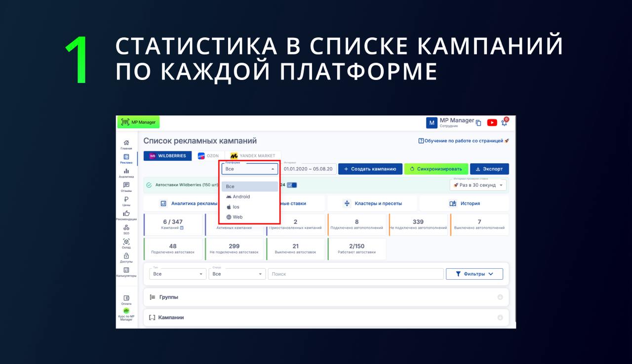Expand the Группы section
Viewport: 632px width, 364px height.
coord(326,297)
